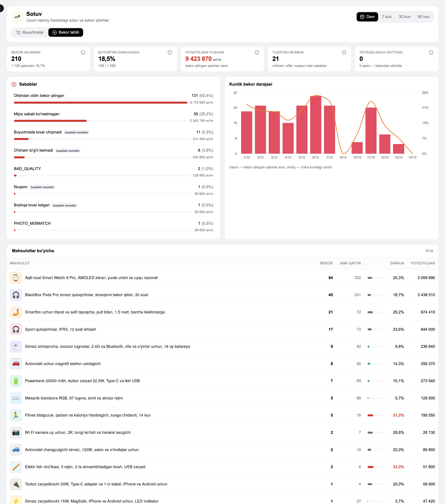Click the BEKOR column header

click(x=326, y=263)
